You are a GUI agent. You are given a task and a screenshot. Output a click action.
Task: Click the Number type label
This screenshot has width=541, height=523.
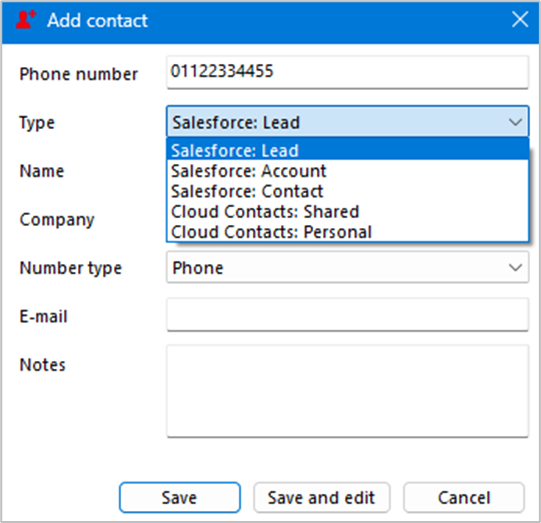click(71, 268)
